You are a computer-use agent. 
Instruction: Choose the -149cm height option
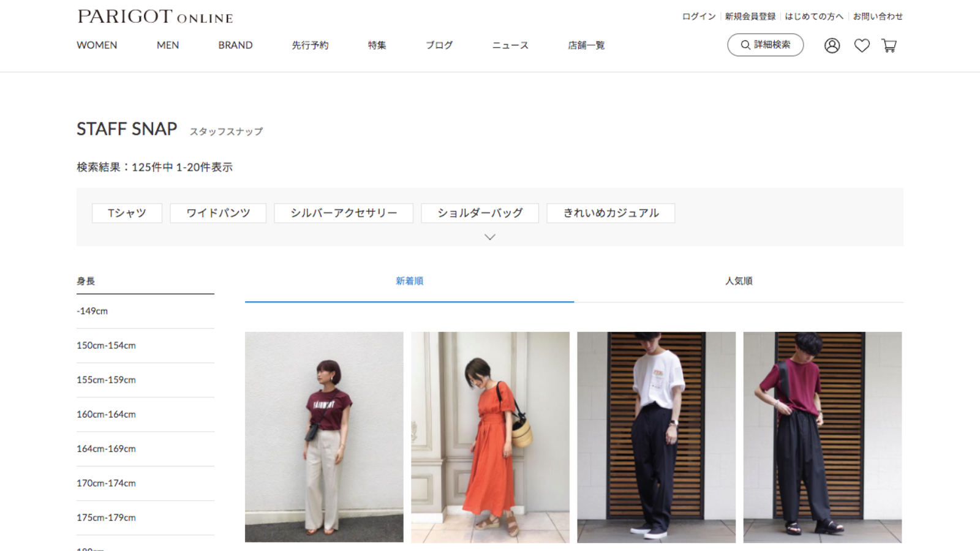click(x=92, y=311)
